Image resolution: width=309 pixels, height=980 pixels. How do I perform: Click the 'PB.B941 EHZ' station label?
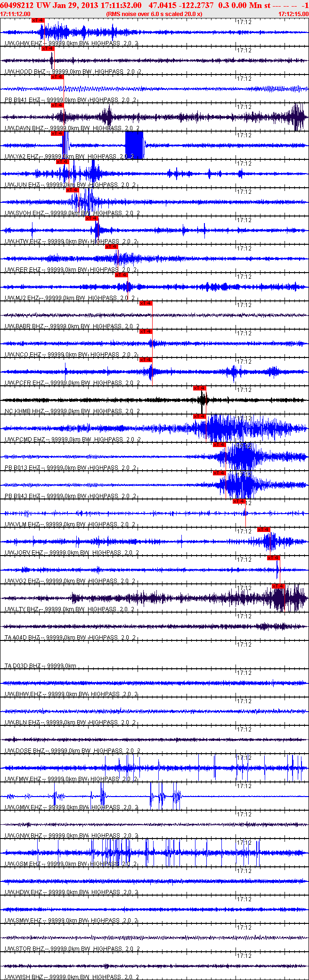[x=23, y=100]
